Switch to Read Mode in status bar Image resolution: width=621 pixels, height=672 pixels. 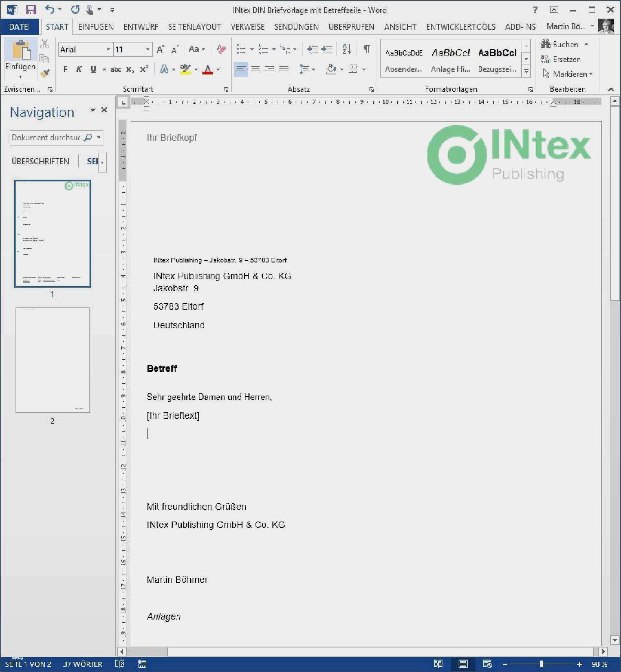tap(438, 664)
